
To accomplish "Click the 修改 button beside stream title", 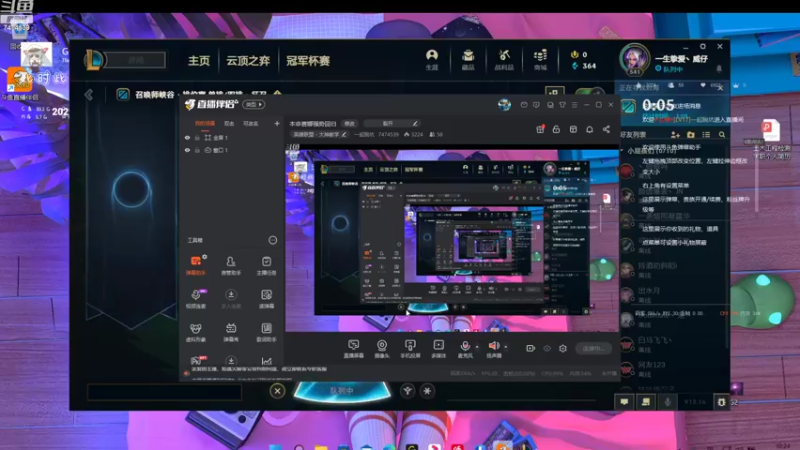I will (349, 123).
